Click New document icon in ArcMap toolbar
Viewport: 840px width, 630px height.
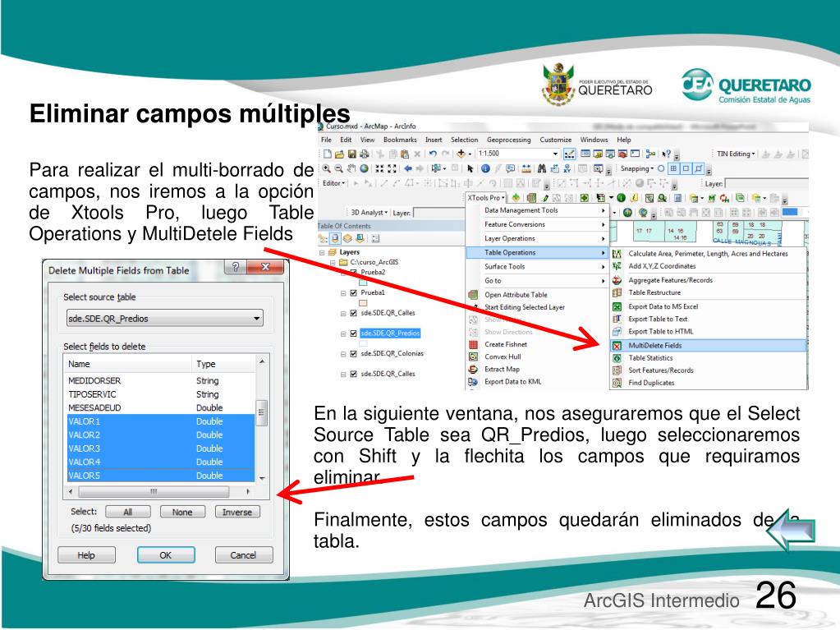tap(327, 154)
